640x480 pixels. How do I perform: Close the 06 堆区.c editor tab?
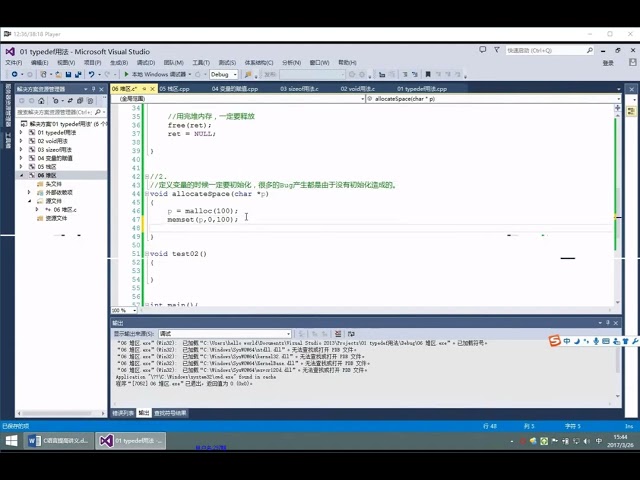[x=153, y=89]
